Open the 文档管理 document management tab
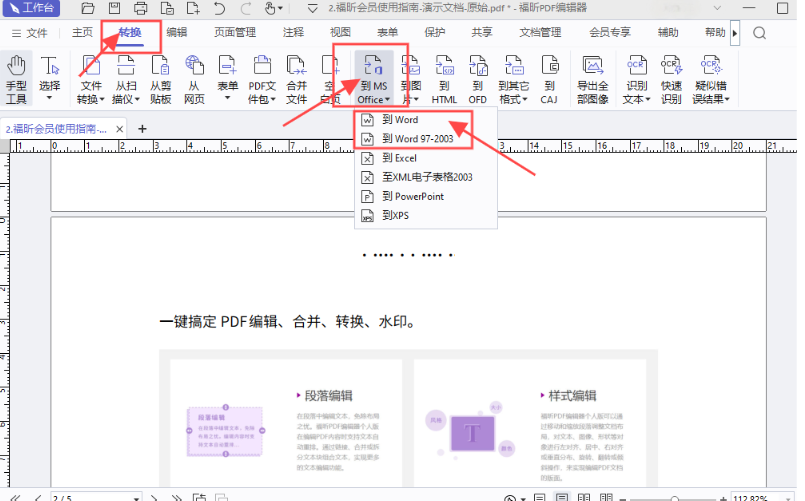805x501 pixels. (x=540, y=32)
